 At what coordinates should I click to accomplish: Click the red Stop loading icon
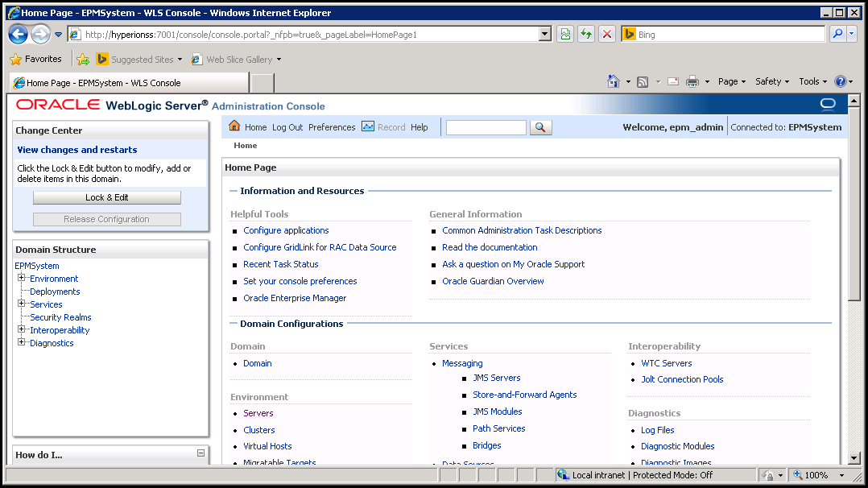coord(607,35)
